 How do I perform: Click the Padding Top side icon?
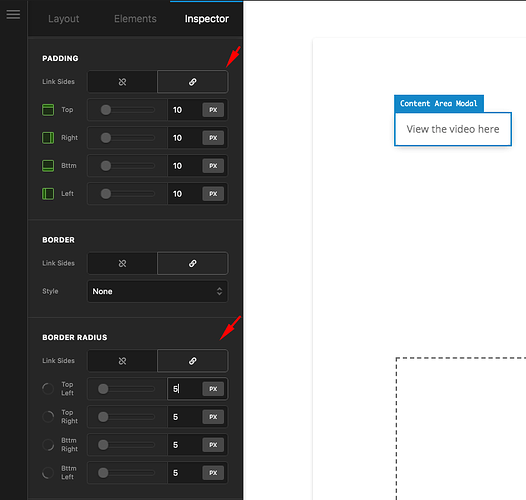(x=48, y=110)
